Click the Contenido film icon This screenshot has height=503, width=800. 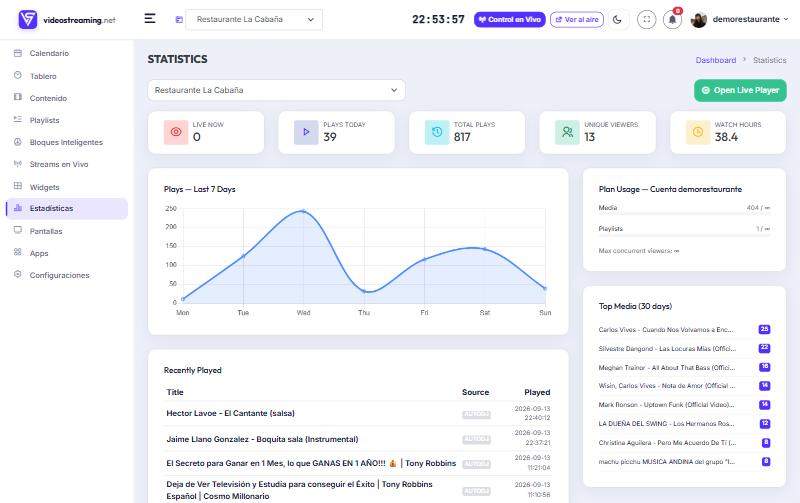[x=18, y=97]
